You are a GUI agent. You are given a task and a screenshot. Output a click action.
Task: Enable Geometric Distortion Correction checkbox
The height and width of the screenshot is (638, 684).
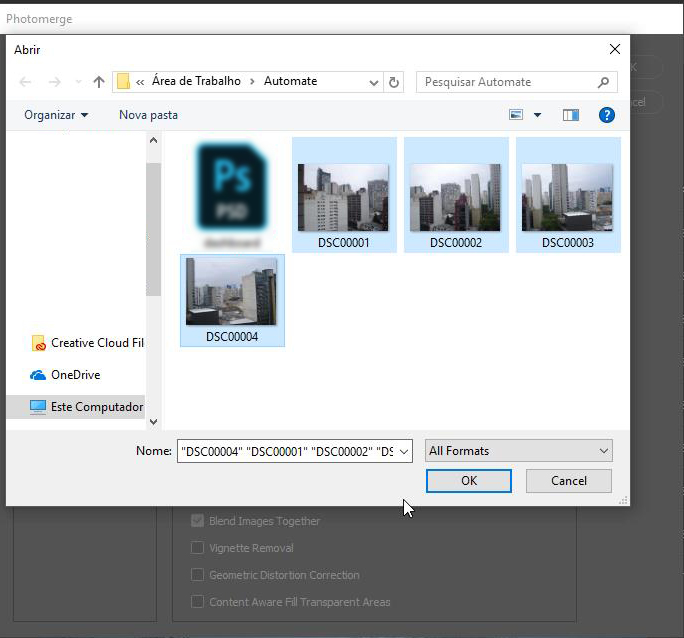198,575
